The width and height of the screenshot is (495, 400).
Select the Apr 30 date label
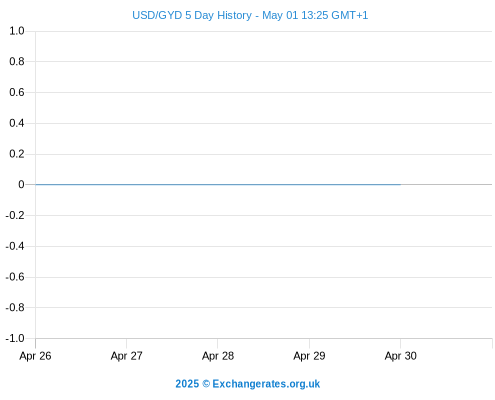click(x=401, y=356)
